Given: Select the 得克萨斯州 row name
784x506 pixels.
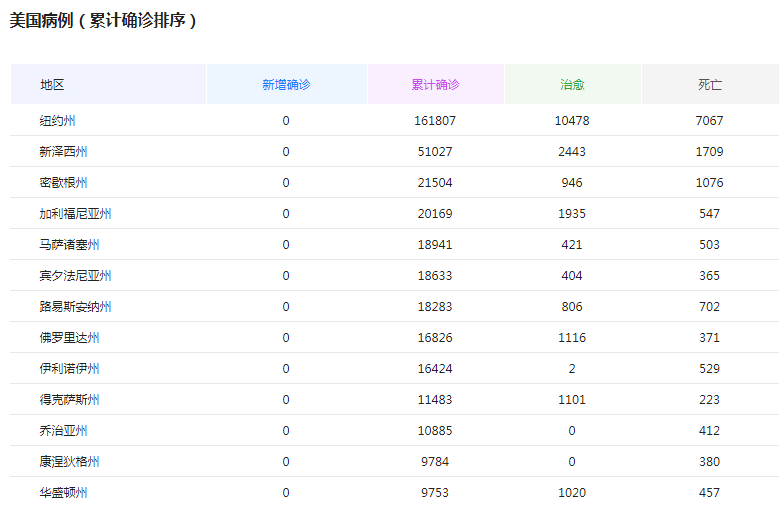Looking at the screenshot, I should coord(70,400).
